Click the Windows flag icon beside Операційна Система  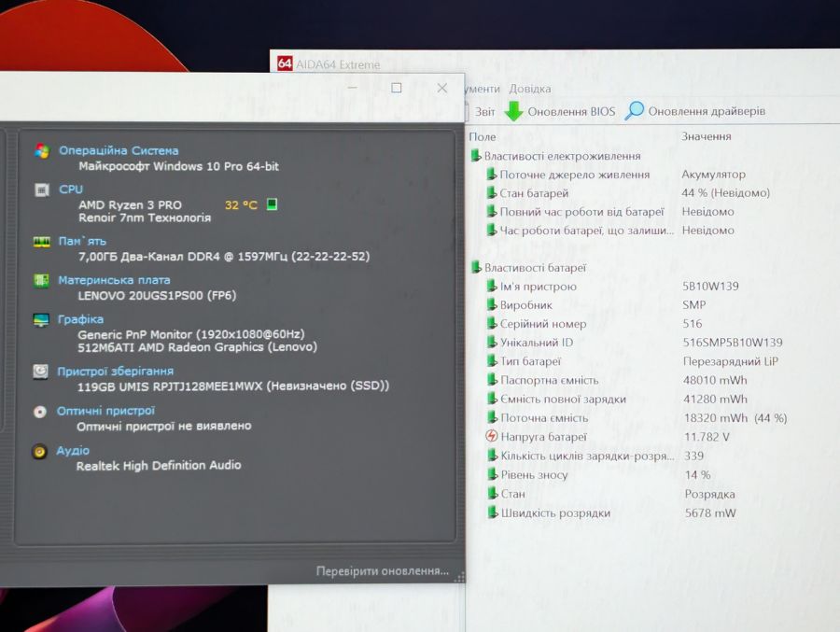(42, 151)
